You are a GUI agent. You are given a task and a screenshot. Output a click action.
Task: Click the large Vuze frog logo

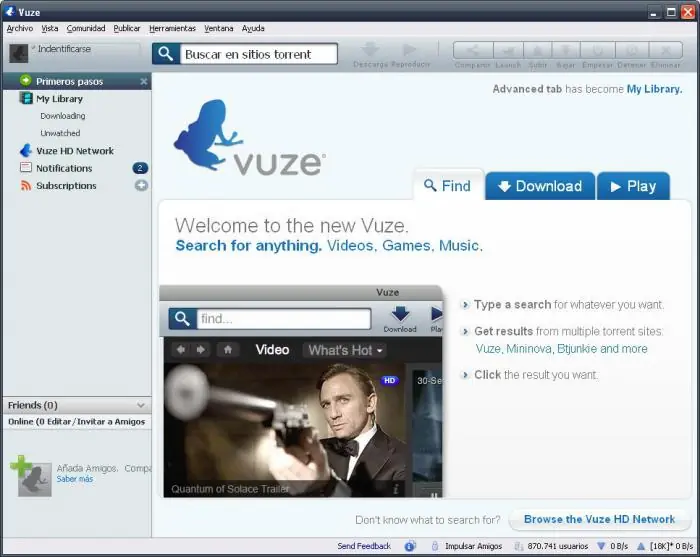coord(208,134)
